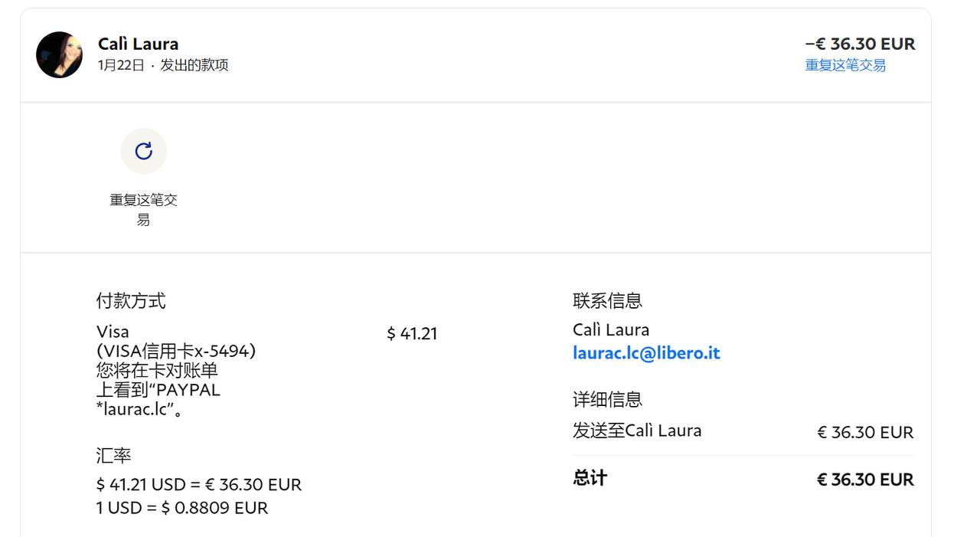Click the blue 重复这笔交易 link at top right
Viewport: 980px width, 537px height.
[x=844, y=65]
